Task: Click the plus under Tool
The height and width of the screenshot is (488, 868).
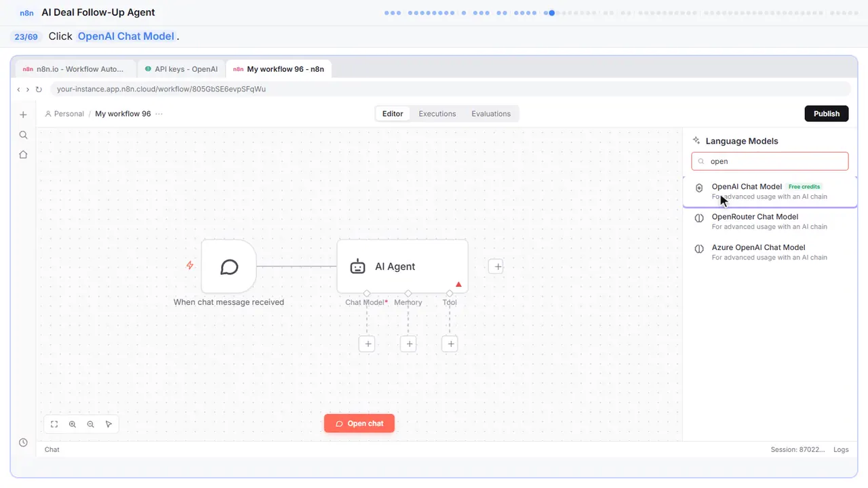Action: coord(450,344)
